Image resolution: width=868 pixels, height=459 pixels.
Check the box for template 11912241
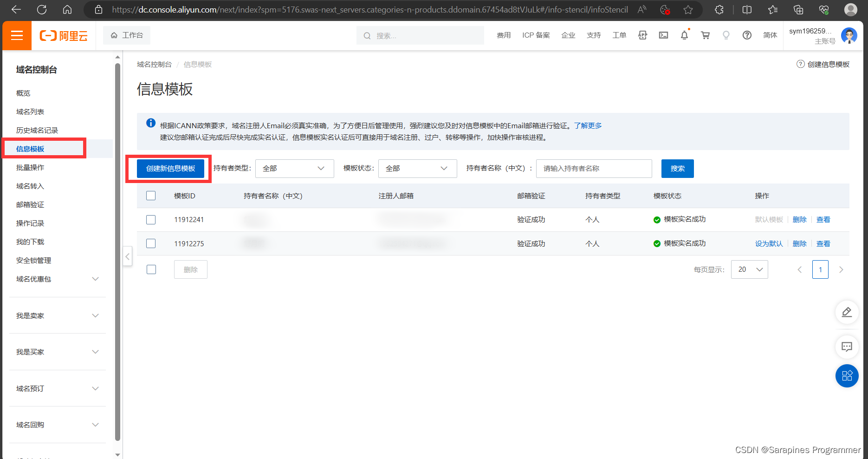point(151,220)
